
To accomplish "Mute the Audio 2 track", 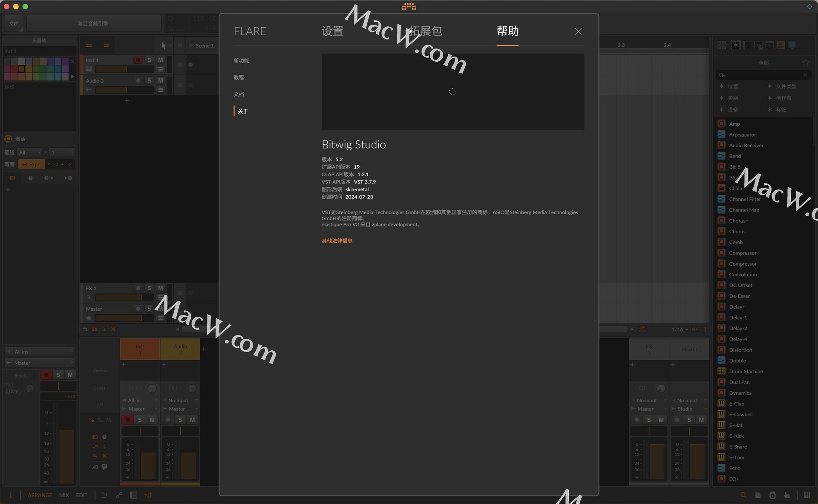I will [x=161, y=80].
